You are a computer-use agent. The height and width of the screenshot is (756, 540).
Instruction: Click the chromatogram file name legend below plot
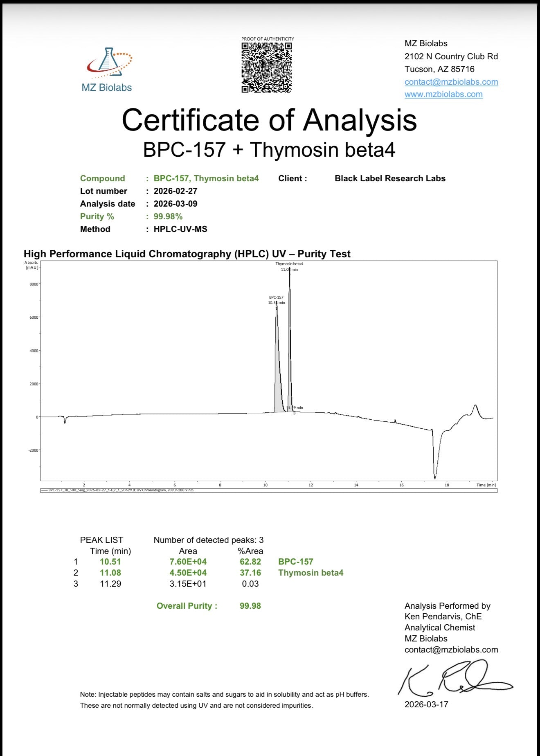121,490
